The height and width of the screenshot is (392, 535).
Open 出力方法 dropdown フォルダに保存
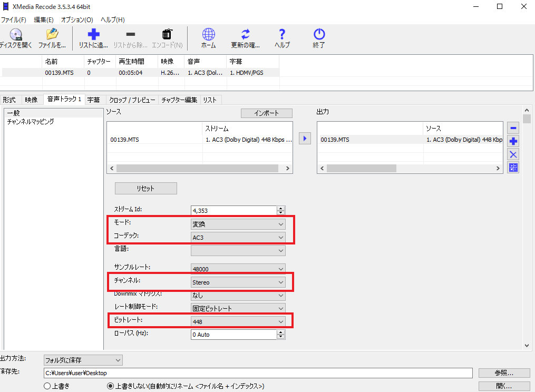click(83, 360)
